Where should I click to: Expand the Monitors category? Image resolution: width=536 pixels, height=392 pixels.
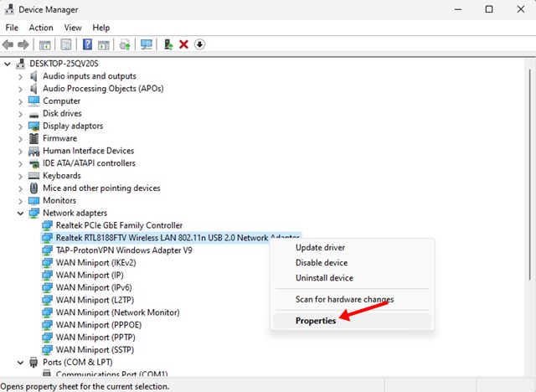tap(20, 201)
